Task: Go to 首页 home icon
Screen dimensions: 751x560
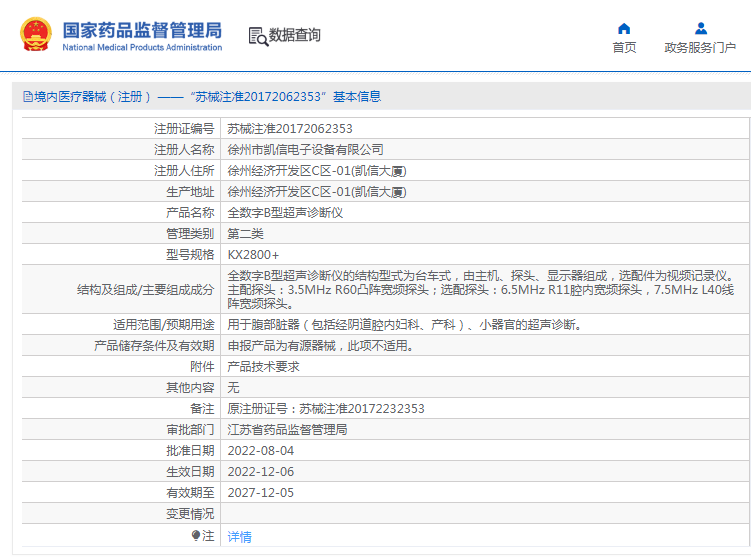Action: (x=624, y=28)
